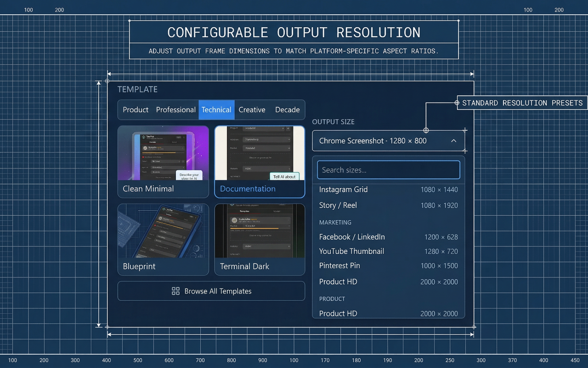Pick the Terminal Dark template
588x368 pixels.
260,239
